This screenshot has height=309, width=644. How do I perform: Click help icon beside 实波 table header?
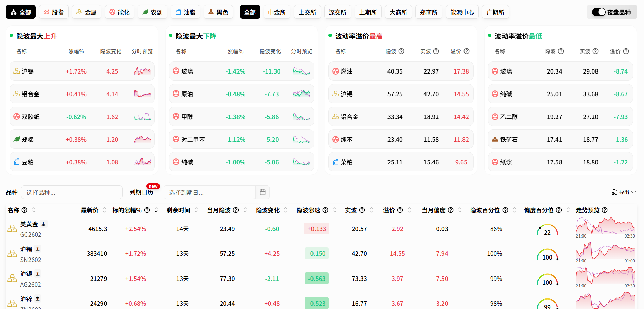pyautogui.click(x=362, y=210)
